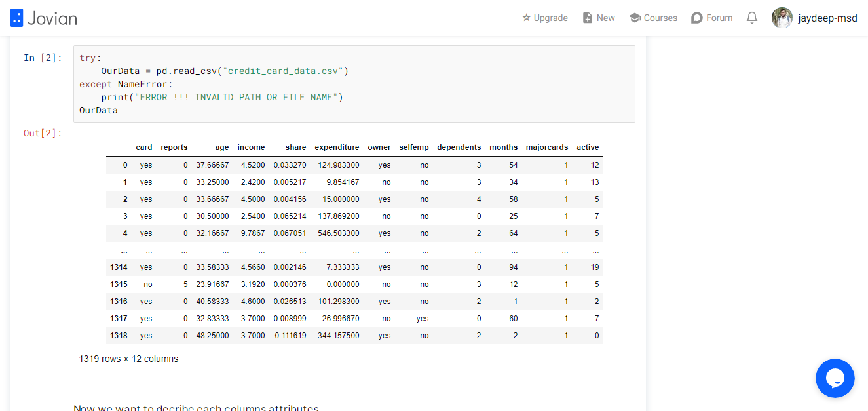Select the "months" column header
868x411 pixels.
coord(504,147)
